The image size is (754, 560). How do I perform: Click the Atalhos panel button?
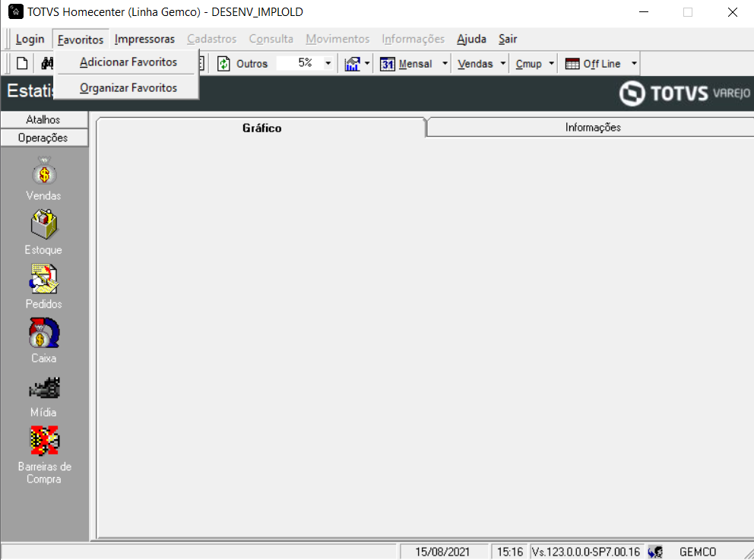coord(44,119)
